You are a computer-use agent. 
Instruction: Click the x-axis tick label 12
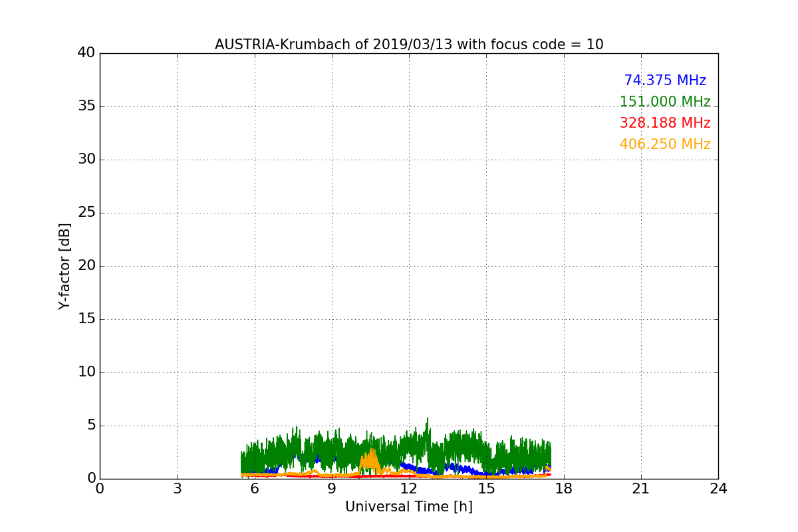pos(409,489)
